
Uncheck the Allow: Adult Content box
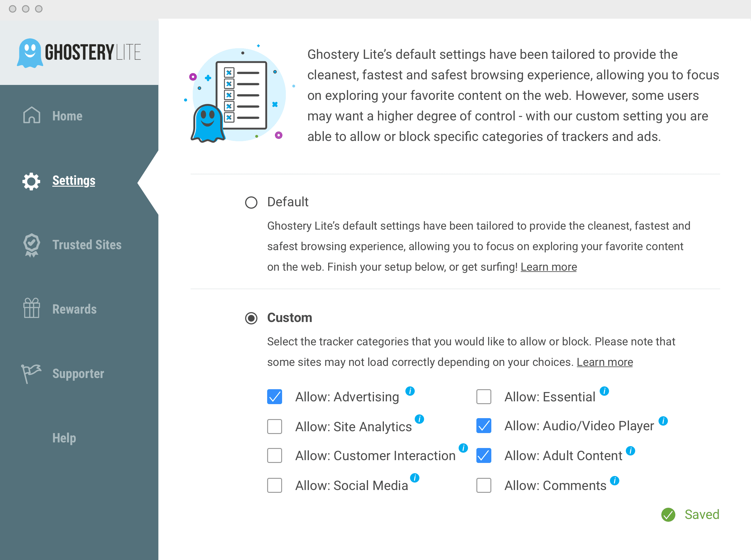484,456
